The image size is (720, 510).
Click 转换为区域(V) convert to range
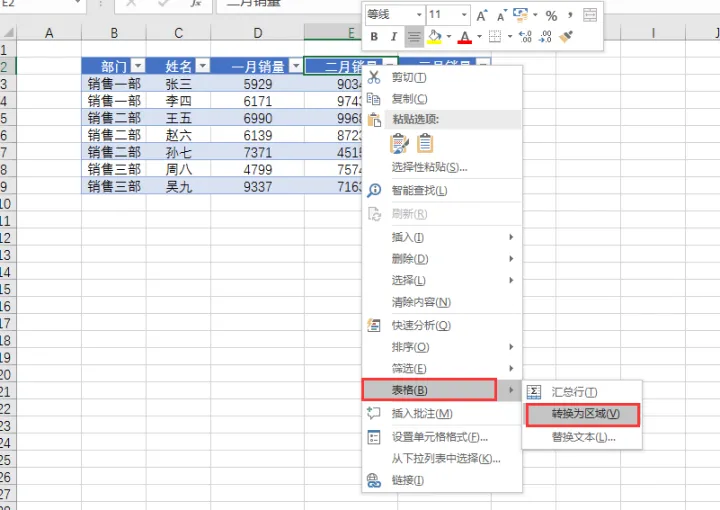pos(582,414)
